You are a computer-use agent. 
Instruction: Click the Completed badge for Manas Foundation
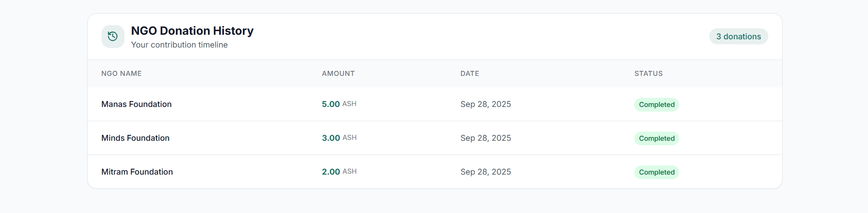click(x=656, y=105)
